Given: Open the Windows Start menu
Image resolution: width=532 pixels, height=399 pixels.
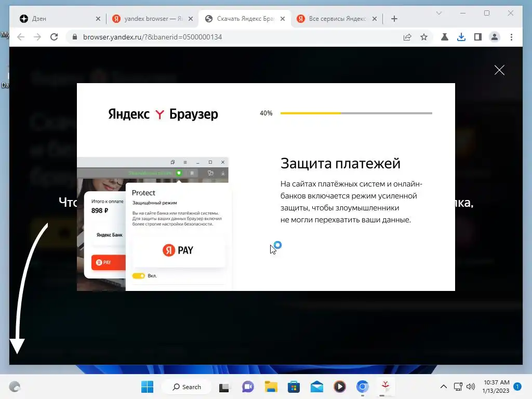Looking at the screenshot, I should tap(147, 387).
